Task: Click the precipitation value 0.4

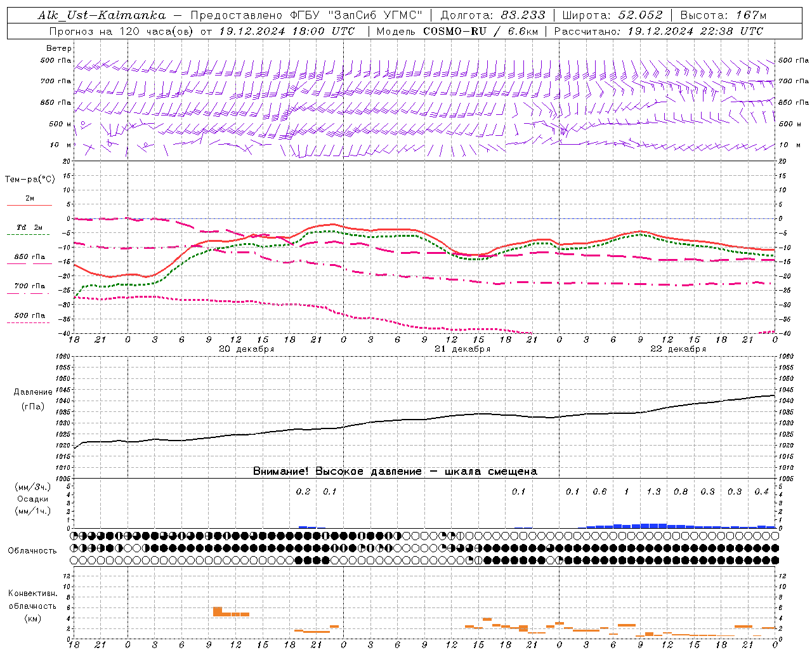Action: [x=762, y=491]
